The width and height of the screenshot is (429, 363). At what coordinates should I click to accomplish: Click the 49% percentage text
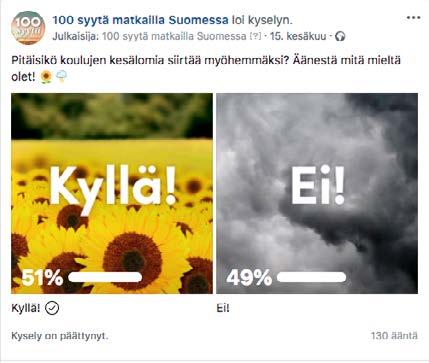(x=249, y=278)
